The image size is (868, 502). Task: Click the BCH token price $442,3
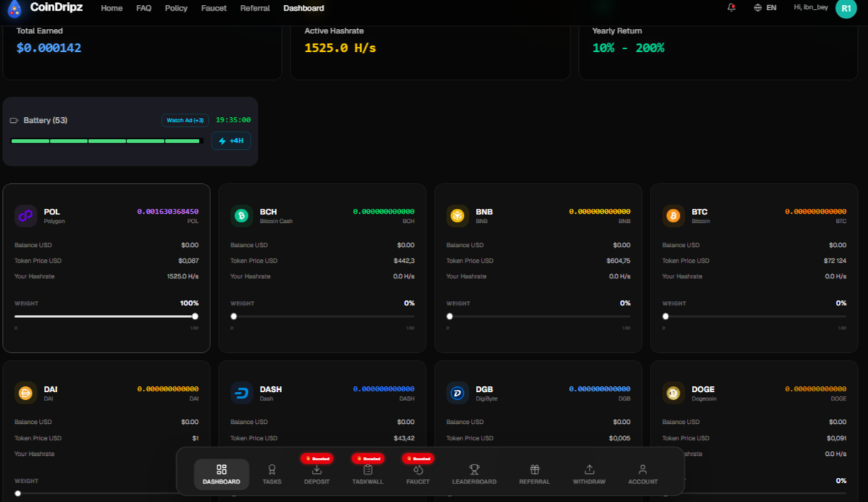pyautogui.click(x=404, y=261)
